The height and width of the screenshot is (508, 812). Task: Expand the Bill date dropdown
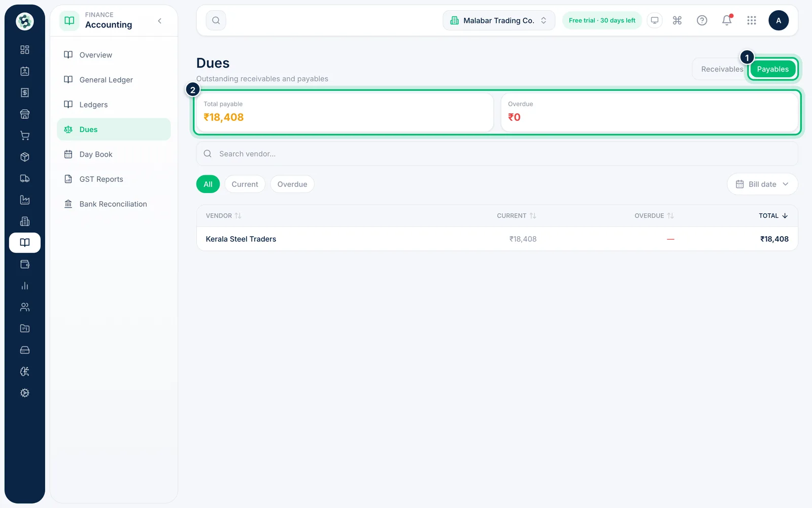[762, 184]
